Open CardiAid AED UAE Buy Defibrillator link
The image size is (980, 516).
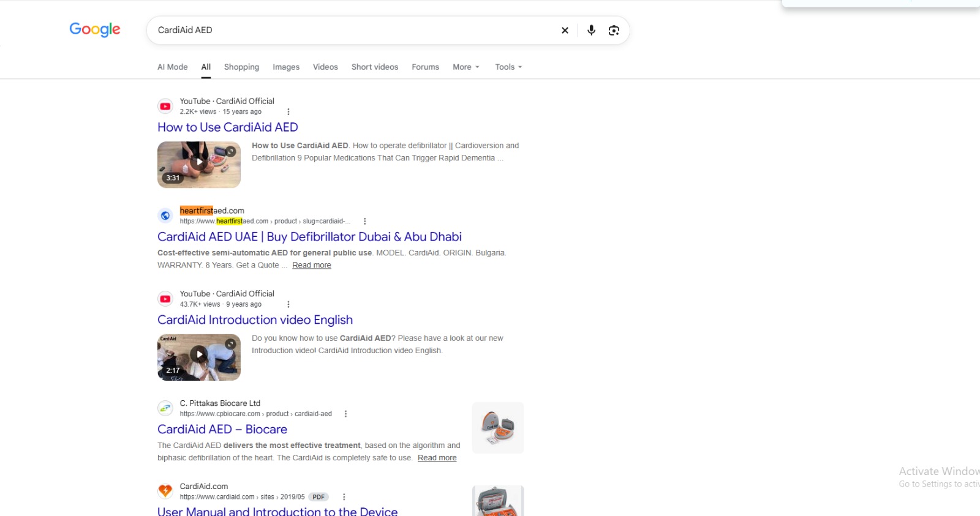tap(309, 237)
